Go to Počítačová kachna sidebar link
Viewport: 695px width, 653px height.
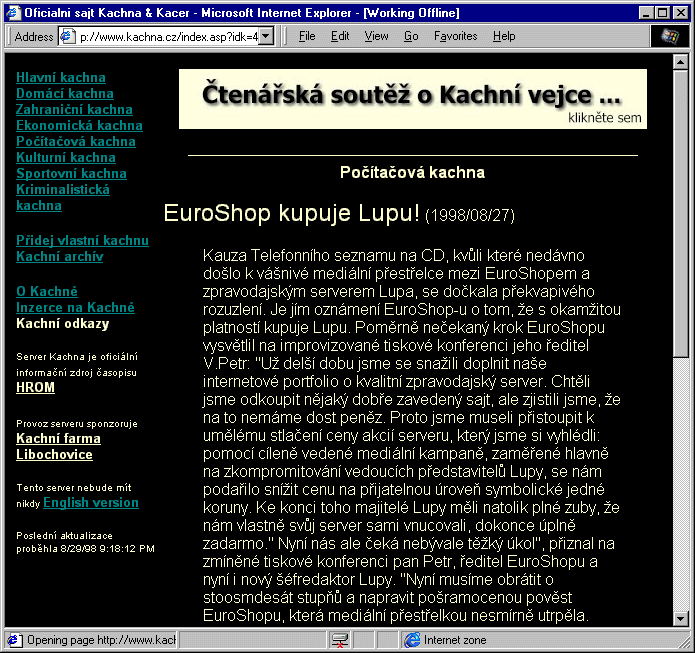click(76, 141)
